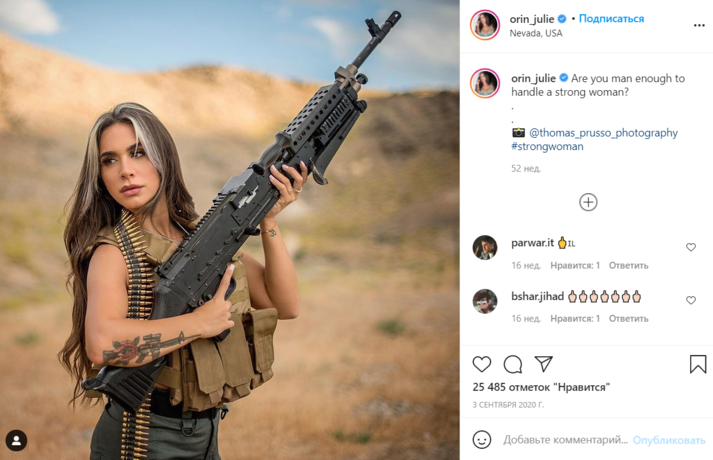713x460 pixels.
Task: Click the add comment text field
Action: coord(565,440)
